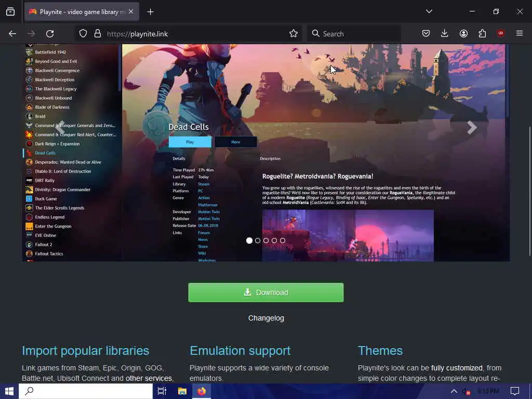Click the Import popular libraries heading
Image resolution: width=532 pixels, height=399 pixels.
(x=86, y=351)
